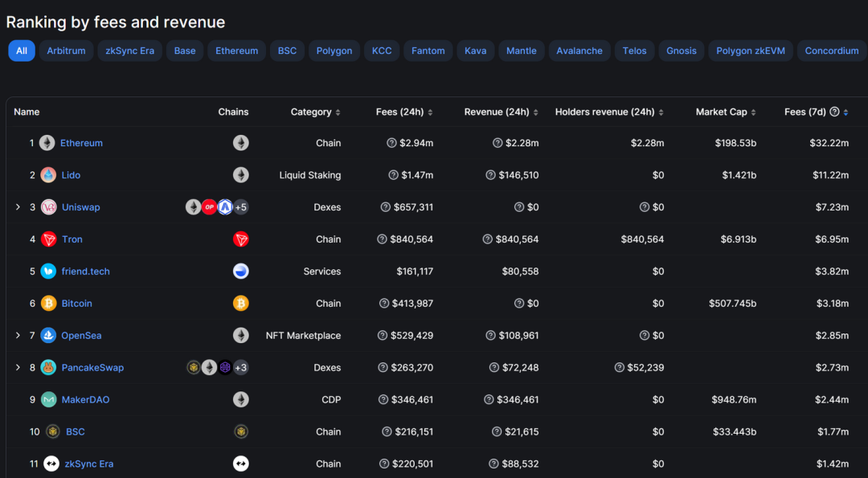Click the help icon beside Tron's $840,564 fees
The width and height of the screenshot is (868, 478).
pos(382,239)
